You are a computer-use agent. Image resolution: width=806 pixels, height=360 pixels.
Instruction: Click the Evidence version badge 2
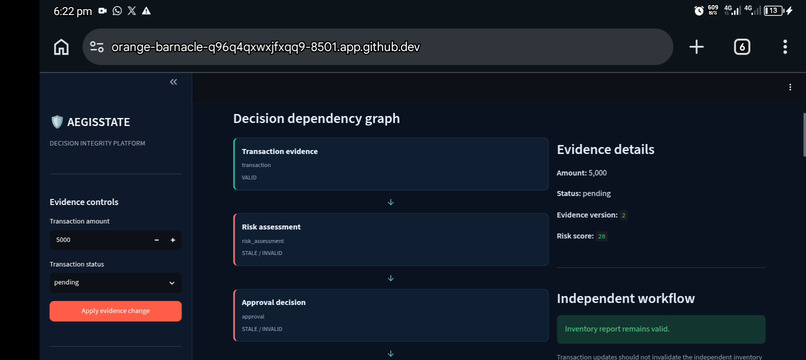tap(624, 215)
